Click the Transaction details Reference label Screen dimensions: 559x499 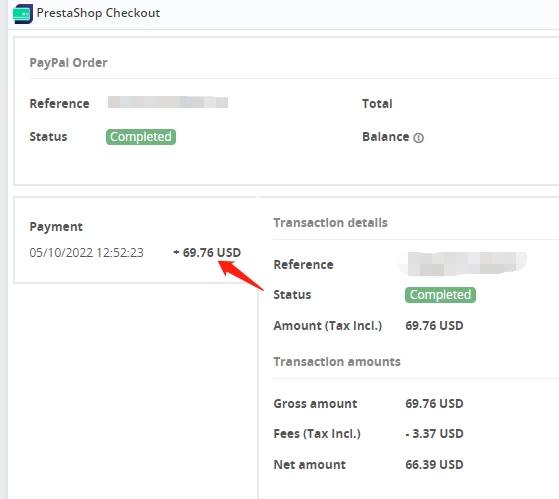pos(303,265)
